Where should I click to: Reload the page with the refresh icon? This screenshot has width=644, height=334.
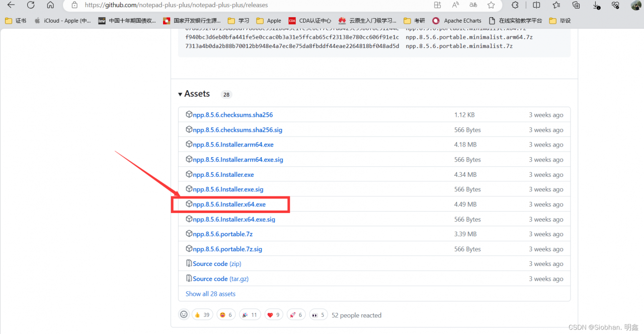point(31,5)
